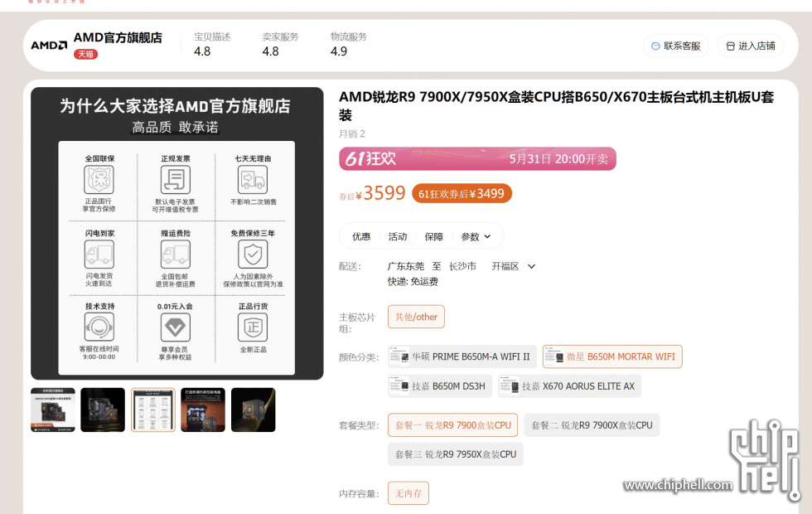Select 套餐三 锐龙R9 7950X盒装CPU package
The image size is (812, 514).
coord(456,454)
